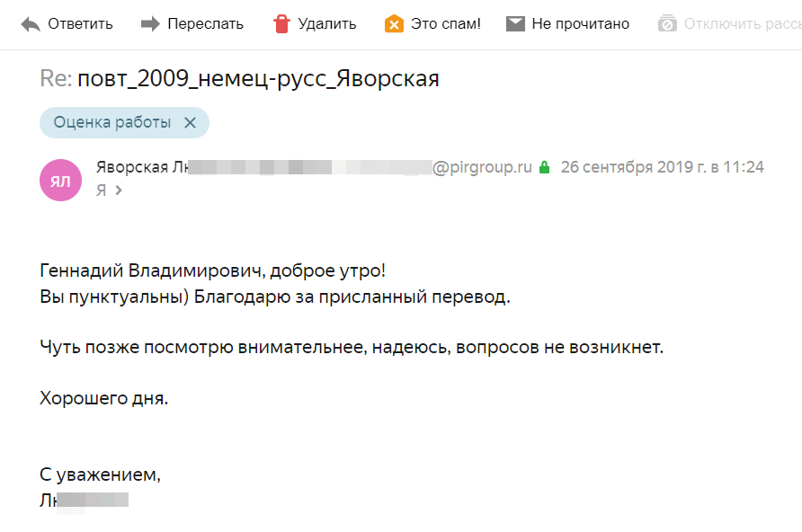This screenshot has height=532, width=802.
Task: Click the pink ЯЛ sender avatar
Action: 60,180
